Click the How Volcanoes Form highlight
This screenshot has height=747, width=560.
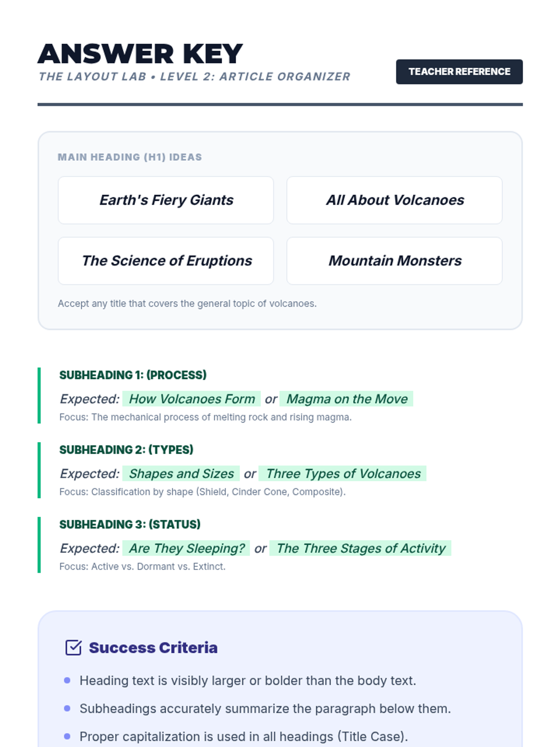click(191, 399)
